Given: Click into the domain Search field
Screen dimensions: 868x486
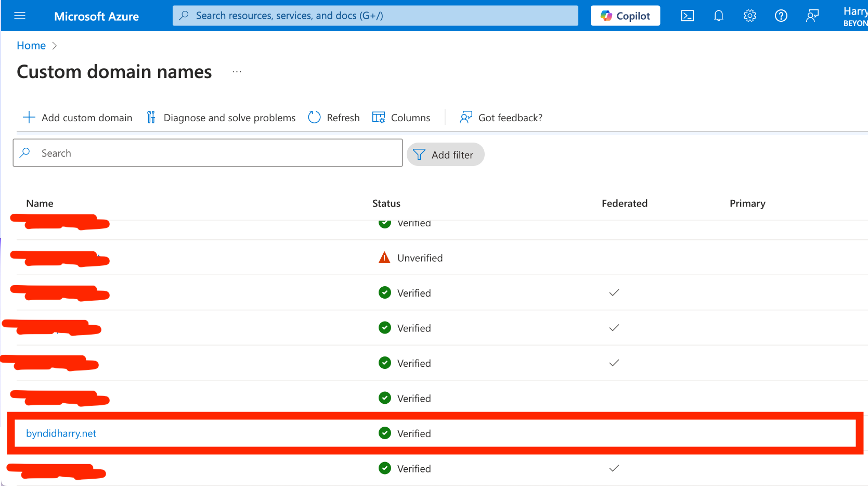Looking at the screenshot, I should [x=208, y=153].
